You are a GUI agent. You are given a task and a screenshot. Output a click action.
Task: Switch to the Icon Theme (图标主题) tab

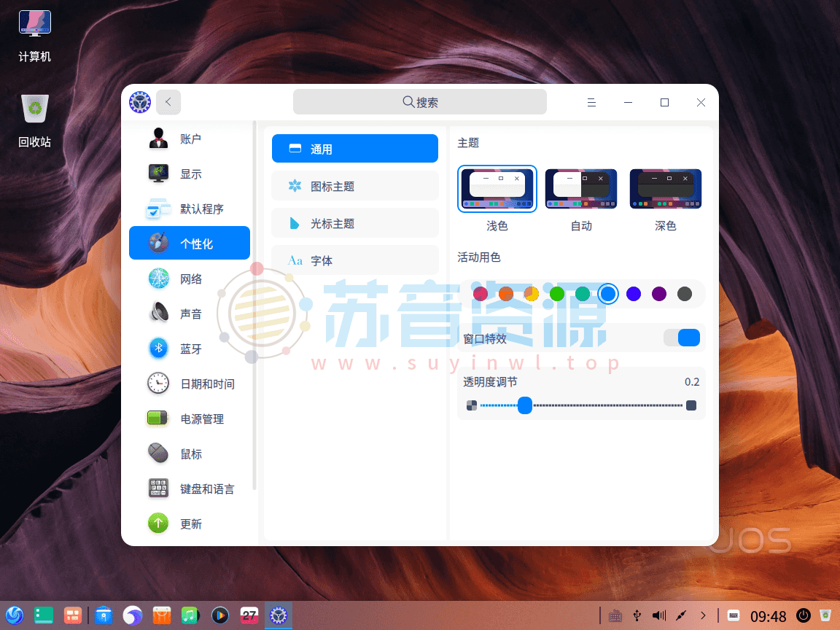(x=354, y=186)
